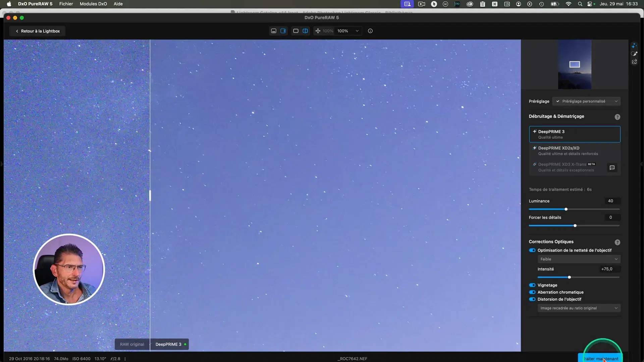
Task: Open clipboard manager menu bar icon
Action: coord(483,4)
